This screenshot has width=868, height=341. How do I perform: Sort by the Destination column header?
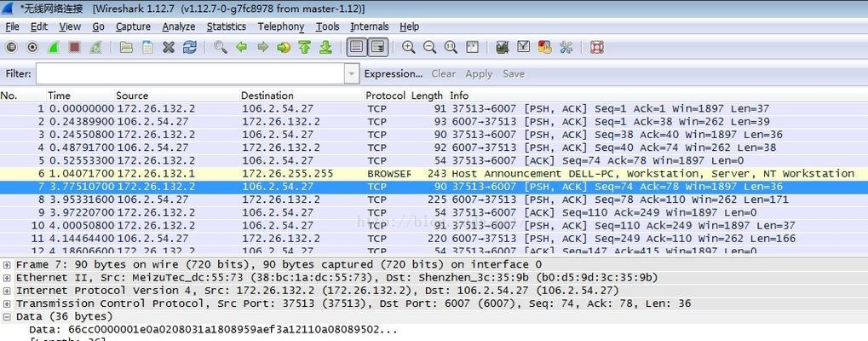[x=267, y=95]
